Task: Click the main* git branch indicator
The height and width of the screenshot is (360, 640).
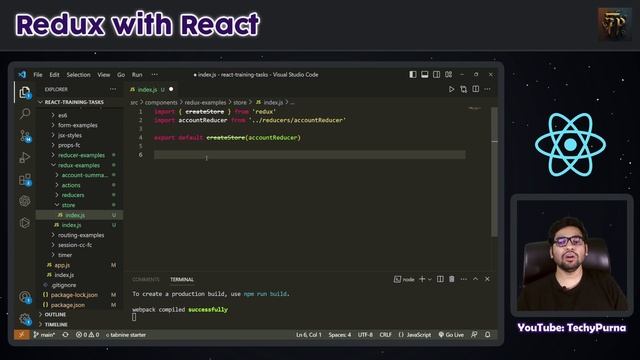Action: (44, 335)
